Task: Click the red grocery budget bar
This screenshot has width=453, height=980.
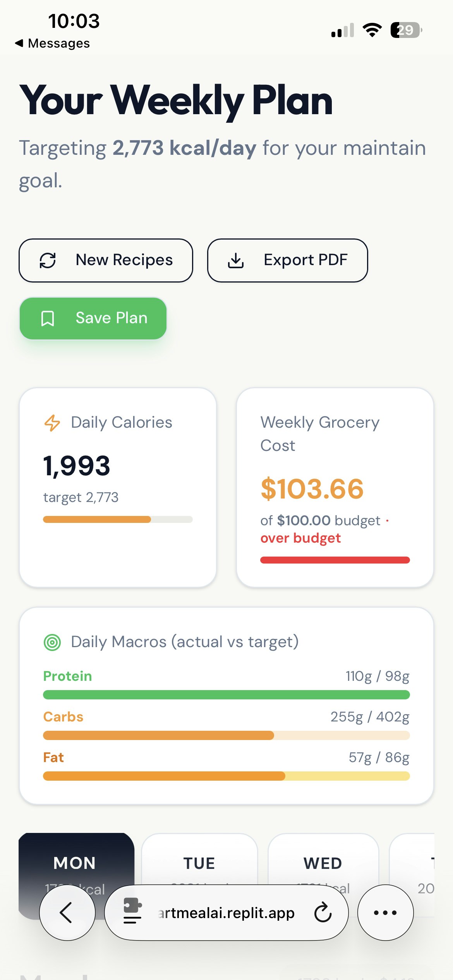Action: pyautogui.click(x=335, y=560)
